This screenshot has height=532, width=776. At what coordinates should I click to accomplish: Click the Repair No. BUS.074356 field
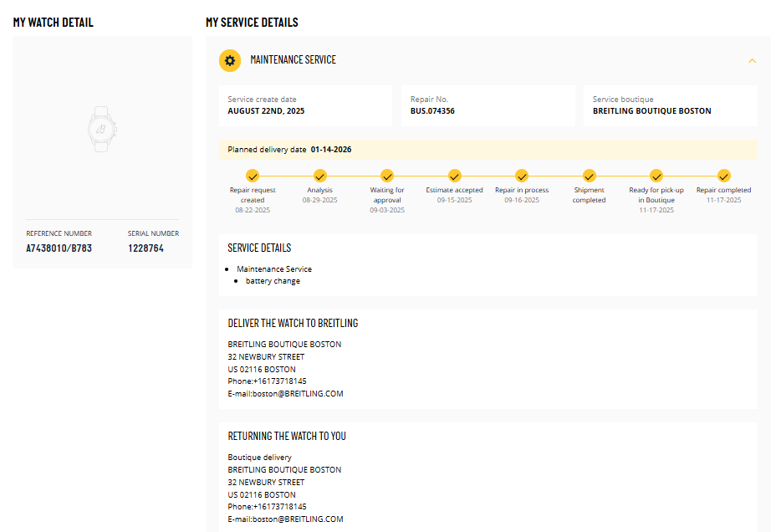point(432,110)
